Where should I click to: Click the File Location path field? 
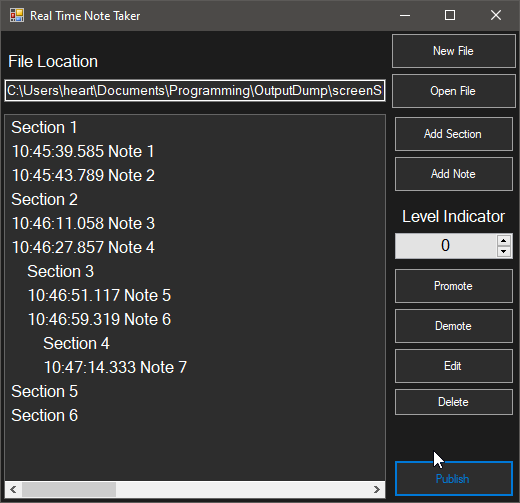click(195, 90)
